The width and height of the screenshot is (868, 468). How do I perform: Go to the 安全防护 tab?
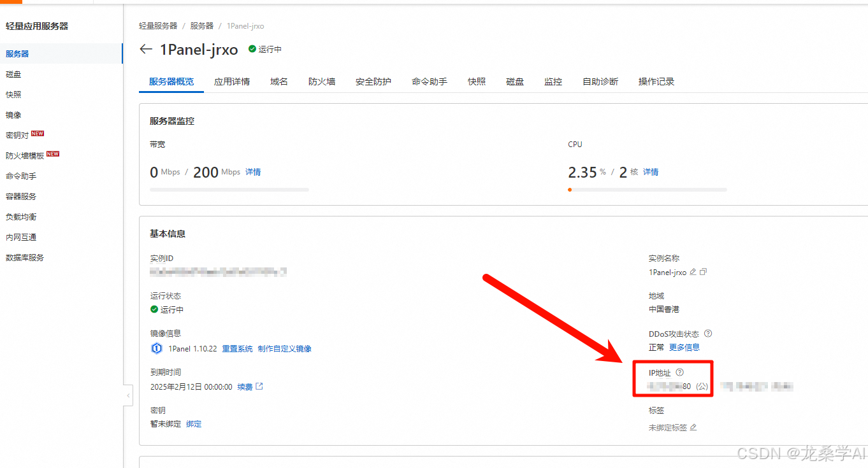pos(373,82)
